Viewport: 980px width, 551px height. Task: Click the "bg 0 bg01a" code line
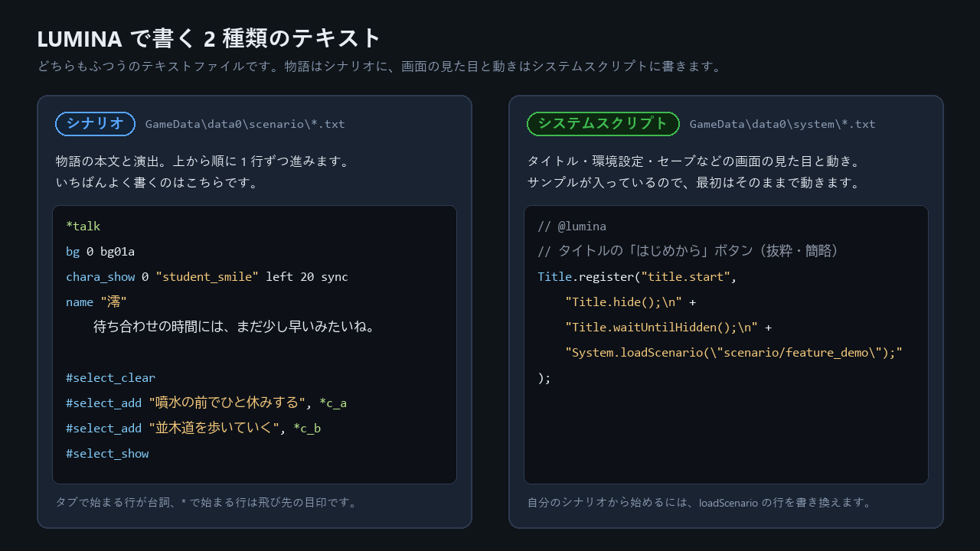(x=100, y=252)
